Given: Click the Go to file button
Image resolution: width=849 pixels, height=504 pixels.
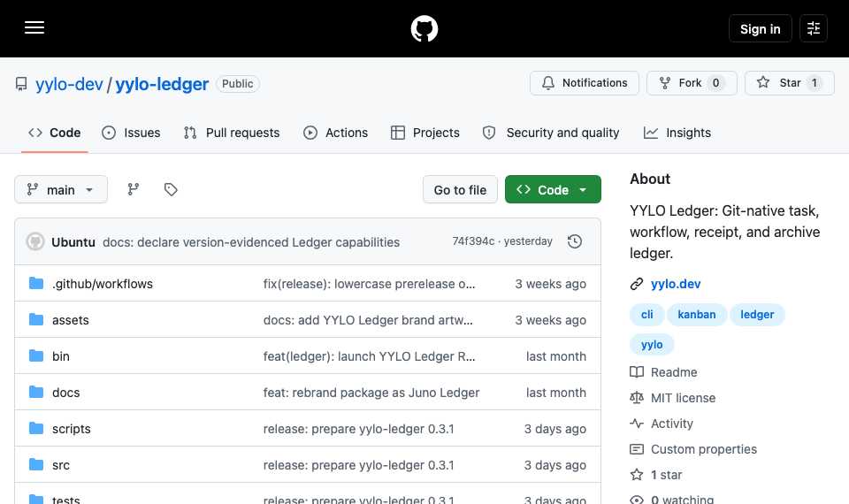Looking at the screenshot, I should (x=460, y=189).
